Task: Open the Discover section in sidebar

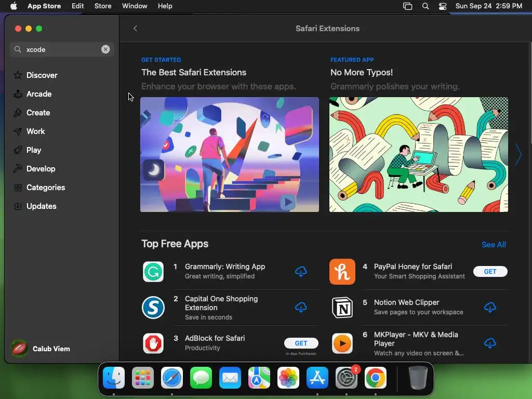Action: click(35, 75)
